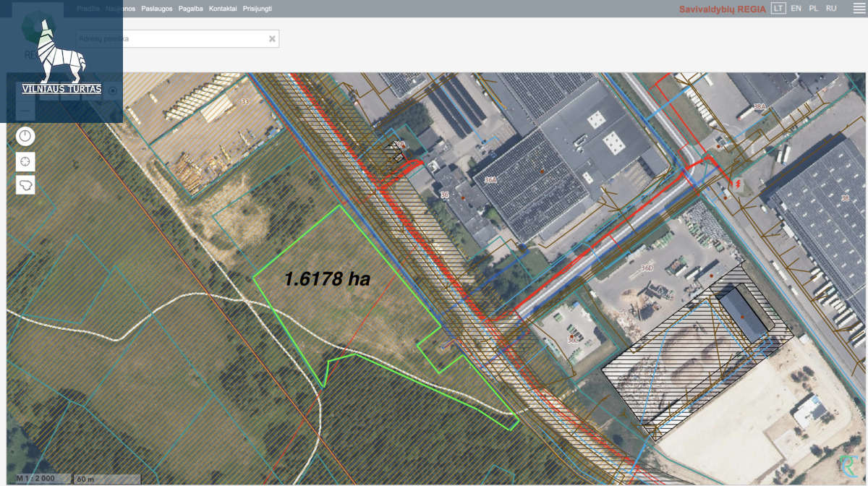Screen dimensions: 868x486
Task: Open the Naujienos menu item
Action: [x=120, y=9]
